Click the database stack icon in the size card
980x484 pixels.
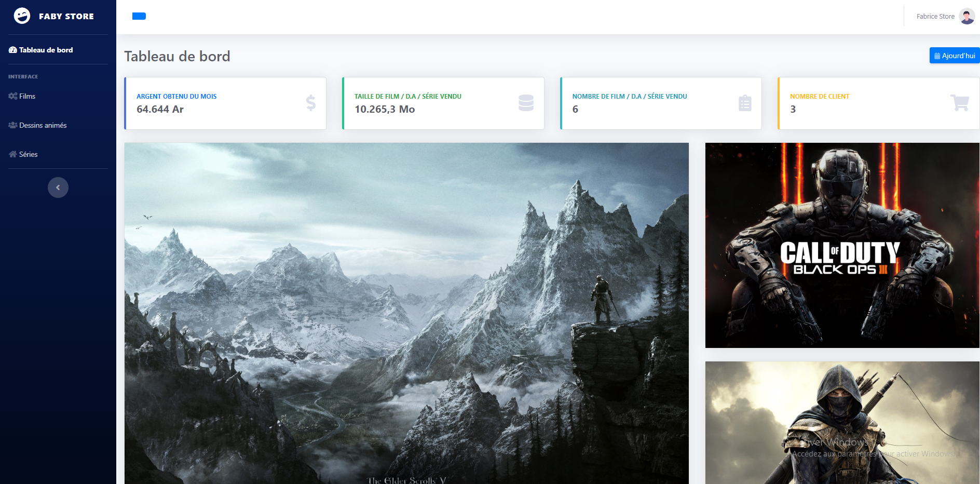pos(526,103)
